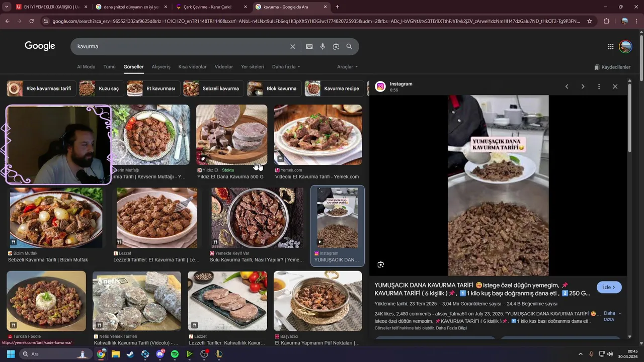Screen dimensions: 644x362
Task: Open the Google account profile avatar
Action: pos(625,46)
